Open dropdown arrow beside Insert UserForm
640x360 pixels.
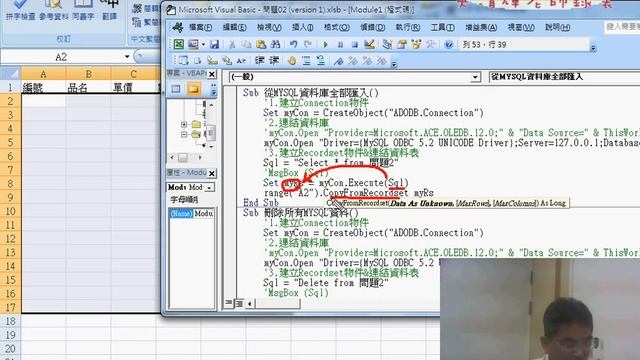pos(203,44)
